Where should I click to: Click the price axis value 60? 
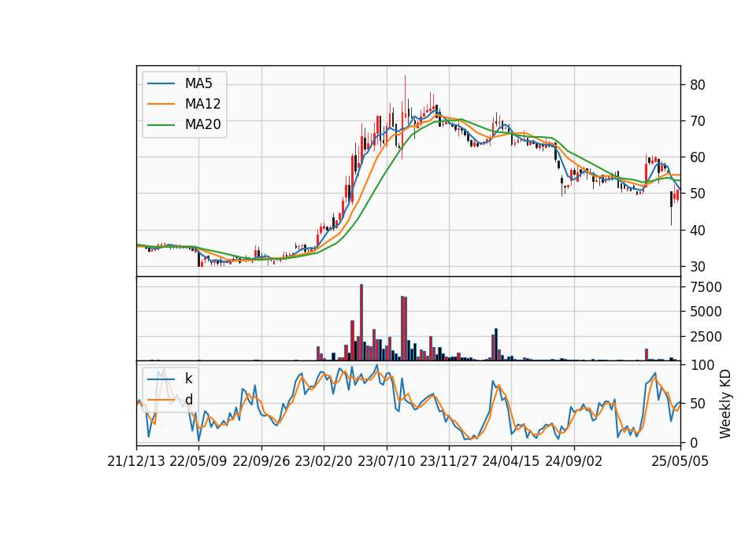coord(697,157)
